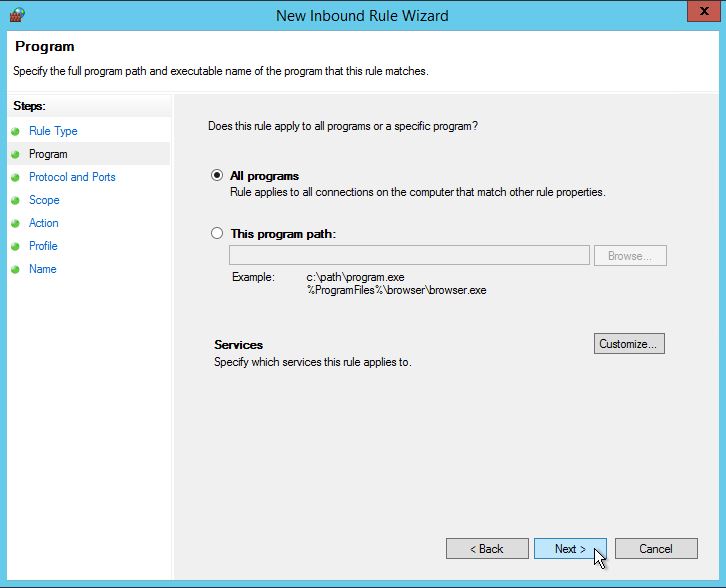Click green bullet beside Program step
This screenshot has width=726, height=588.
(15, 155)
